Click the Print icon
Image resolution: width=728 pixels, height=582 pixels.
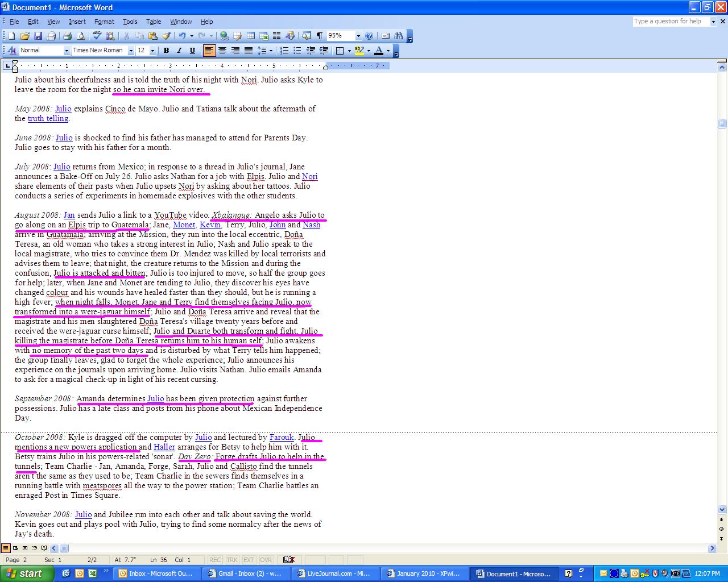point(67,36)
